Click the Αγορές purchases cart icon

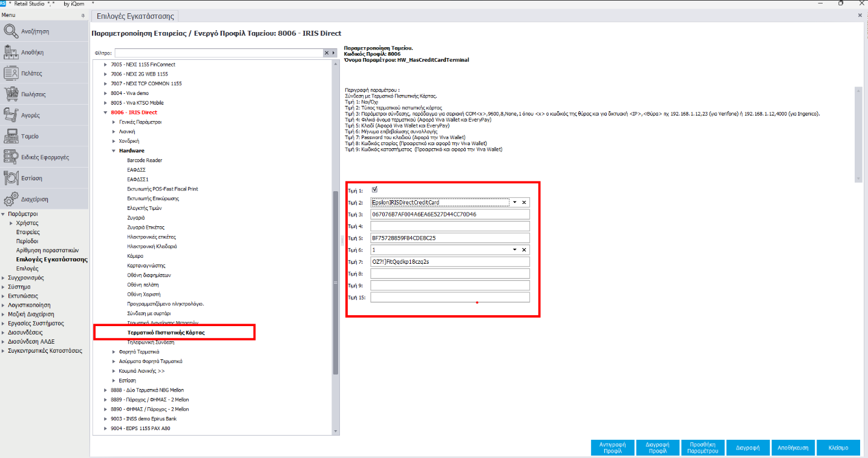11,115
